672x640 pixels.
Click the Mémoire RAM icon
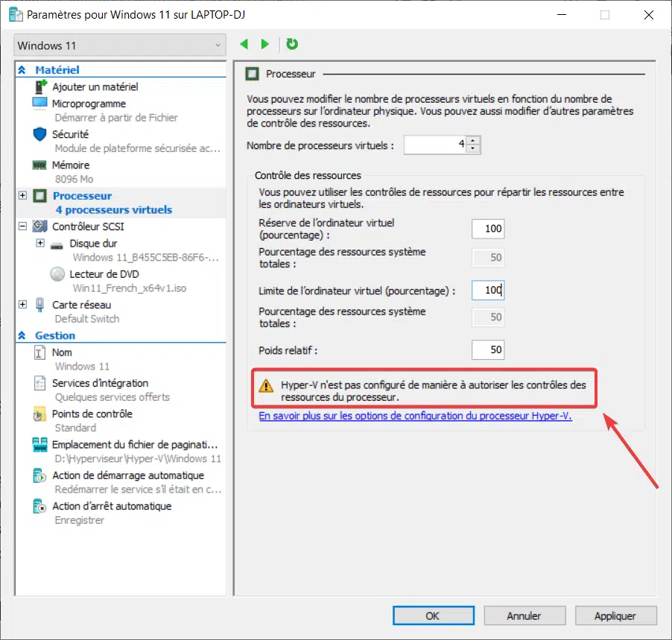click(39, 165)
